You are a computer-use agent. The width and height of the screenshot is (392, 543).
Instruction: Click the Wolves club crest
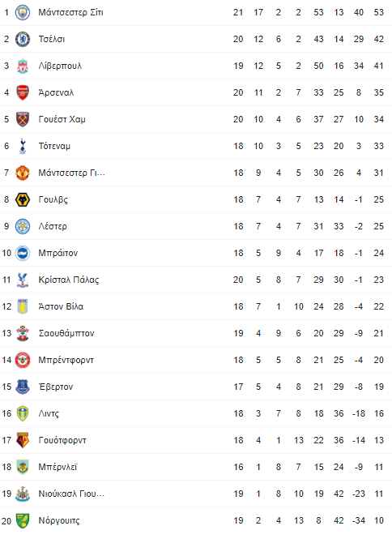click(23, 199)
